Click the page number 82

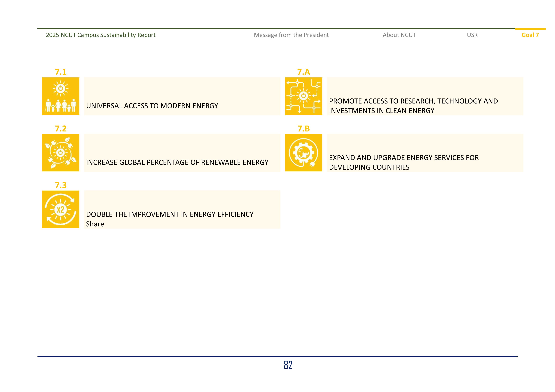pyautogui.click(x=288, y=365)
